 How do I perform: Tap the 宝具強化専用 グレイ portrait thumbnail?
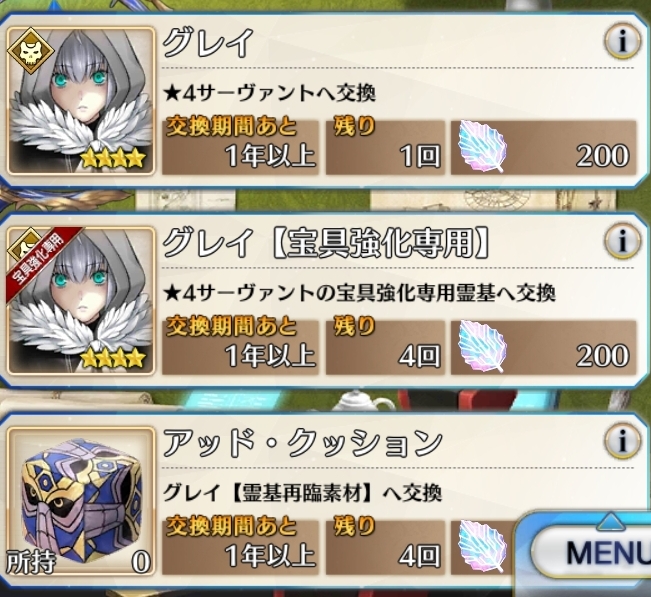point(81,301)
